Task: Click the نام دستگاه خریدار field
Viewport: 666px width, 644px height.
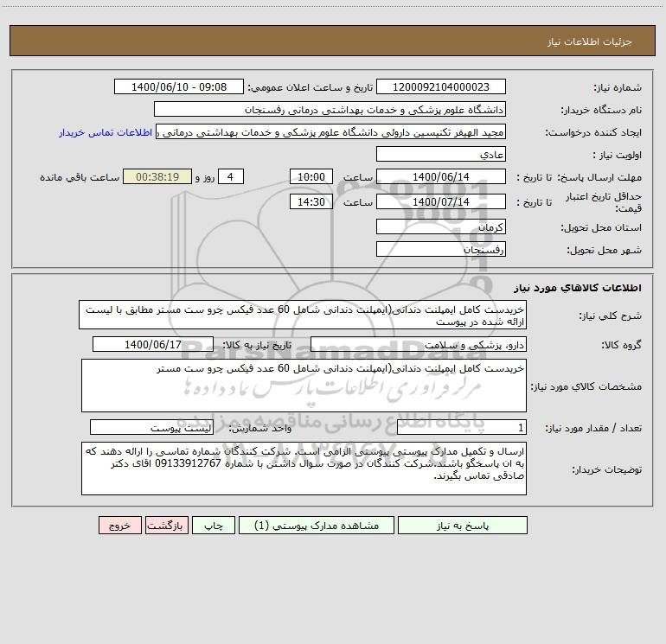Action: pyautogui.click(x=330, y=110)
